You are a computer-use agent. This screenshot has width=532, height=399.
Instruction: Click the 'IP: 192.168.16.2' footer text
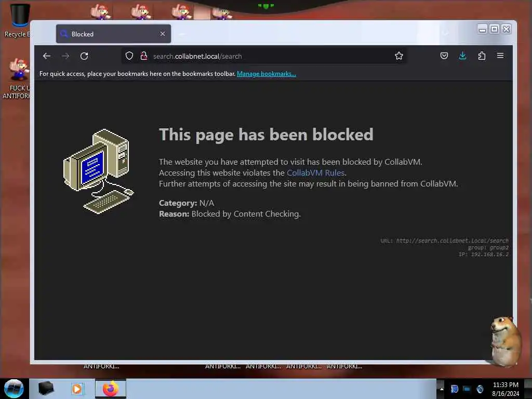tap(484, 254)
